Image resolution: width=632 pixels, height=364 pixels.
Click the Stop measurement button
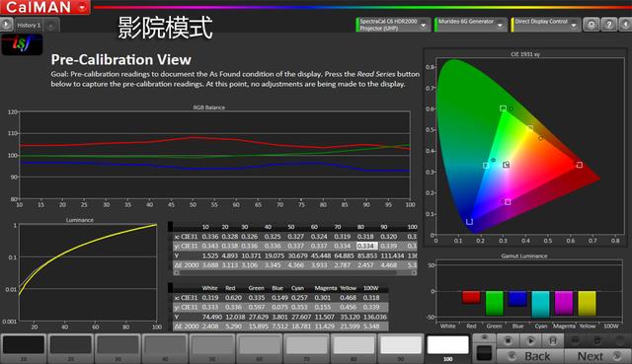pyautogui.click(x=508, y=340)
